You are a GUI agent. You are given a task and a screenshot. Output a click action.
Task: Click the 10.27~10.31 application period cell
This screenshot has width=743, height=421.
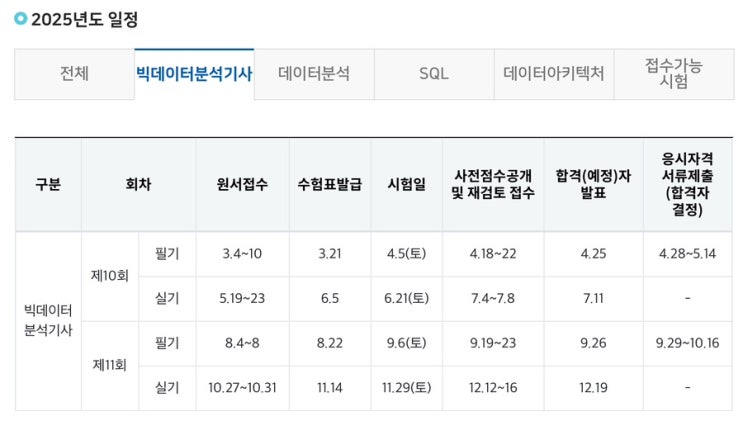(242, 388)
